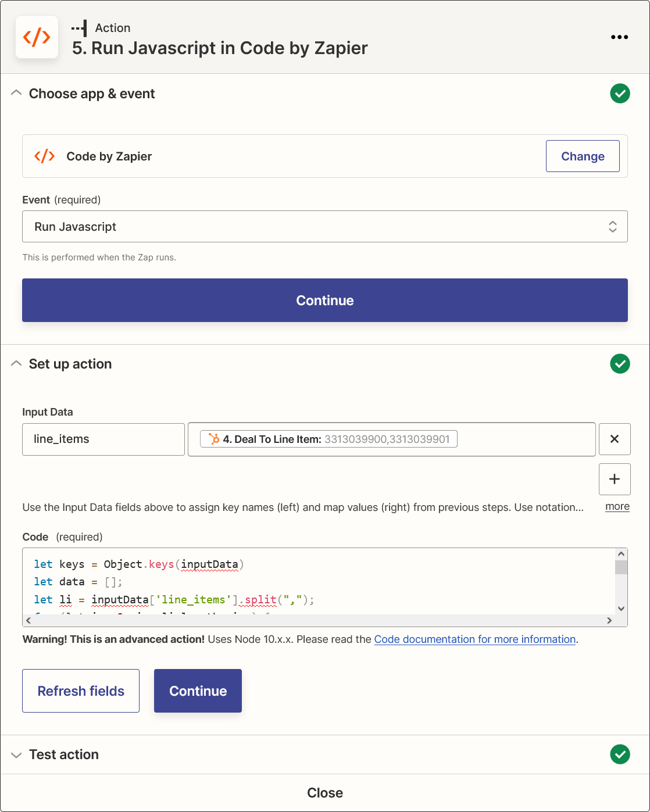
Task: Click the line_items key name field
Action: click(103, 439)
